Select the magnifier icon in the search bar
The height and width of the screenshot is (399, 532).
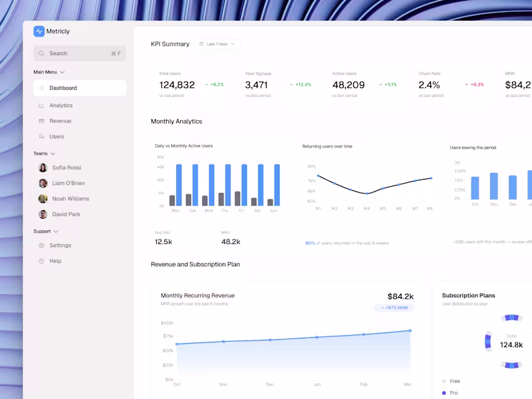(42, 53)
